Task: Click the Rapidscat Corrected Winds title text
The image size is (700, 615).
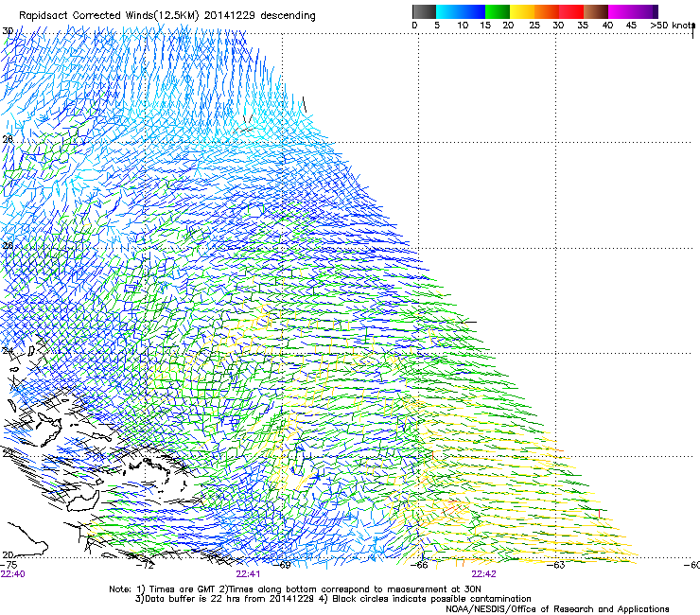Action: [167, 15]
